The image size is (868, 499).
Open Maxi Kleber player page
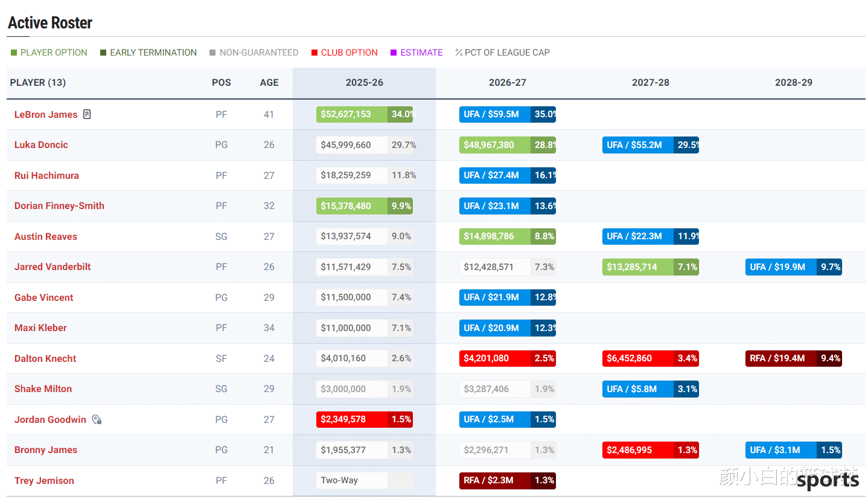pyautogui.click(x=40, y=328)
